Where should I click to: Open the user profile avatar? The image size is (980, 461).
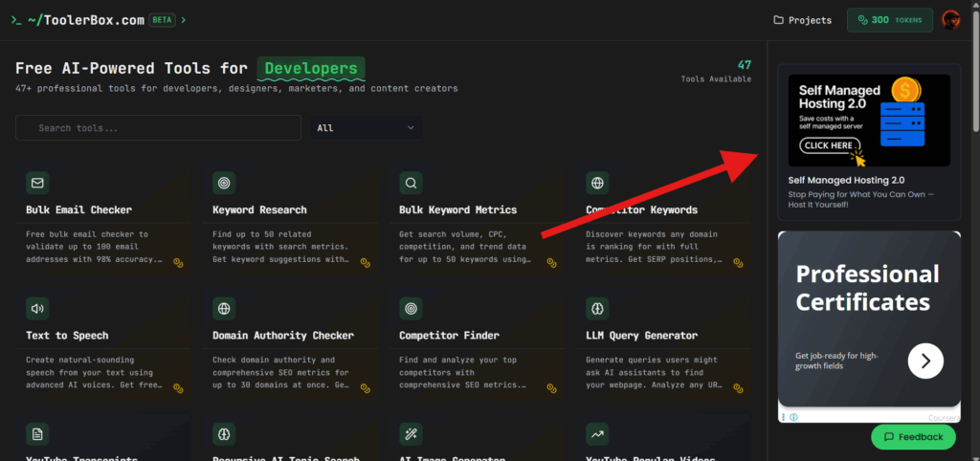pyautogui.click(x=951, y=19)
